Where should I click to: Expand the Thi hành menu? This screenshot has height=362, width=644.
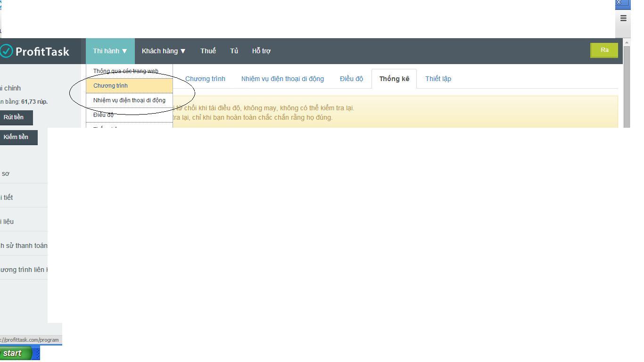(110, 51)
